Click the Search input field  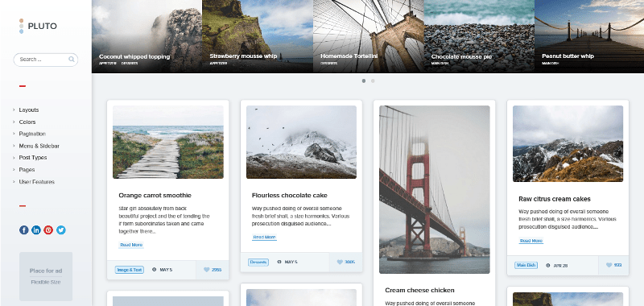pos(46,60)
